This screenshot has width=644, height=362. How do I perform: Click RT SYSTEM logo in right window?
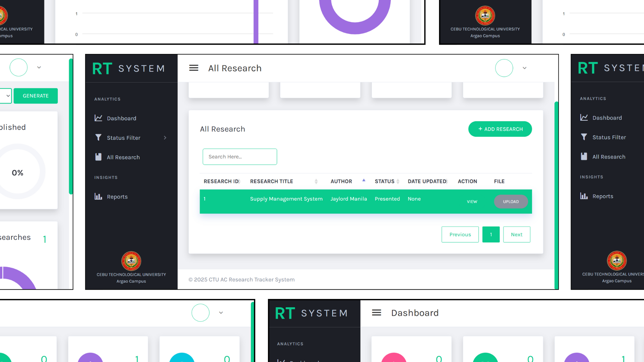[x=610, y=68]
